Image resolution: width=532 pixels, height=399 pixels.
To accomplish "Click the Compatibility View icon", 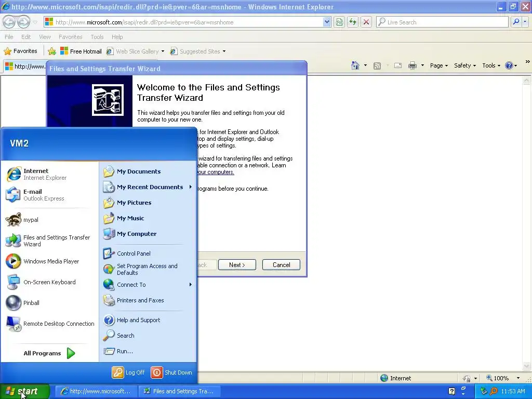I will click(x=339, y=22).
